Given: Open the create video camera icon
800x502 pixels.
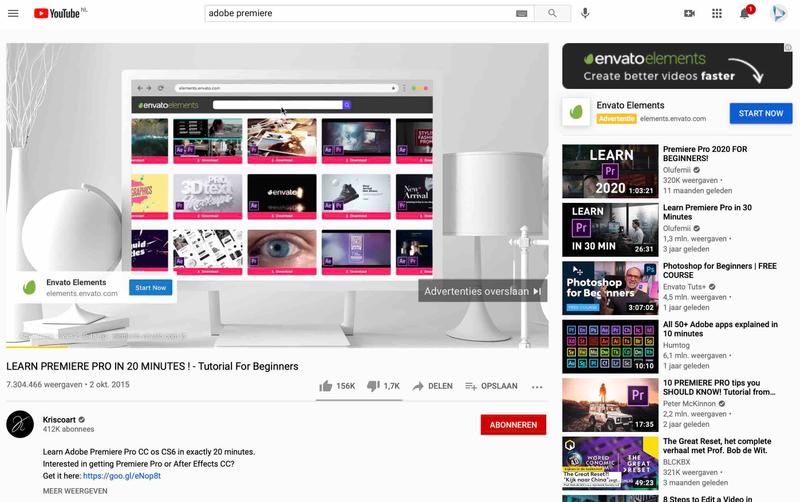Looking at the screenshot, I should 689,13.
